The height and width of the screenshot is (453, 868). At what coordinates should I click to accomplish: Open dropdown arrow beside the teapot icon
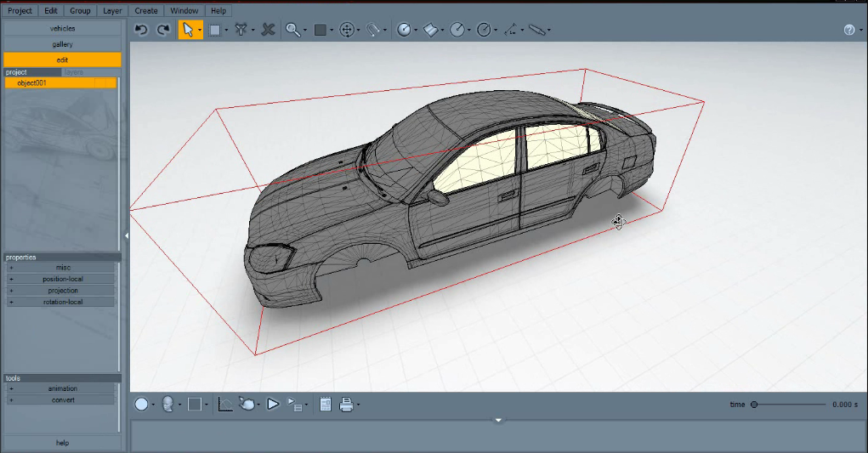(258, 405)
